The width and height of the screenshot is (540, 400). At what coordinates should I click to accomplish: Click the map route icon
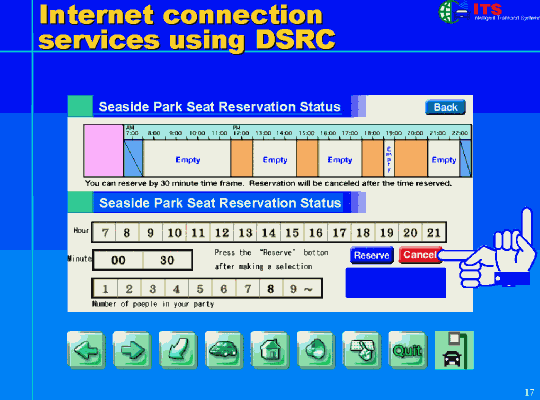362,350
